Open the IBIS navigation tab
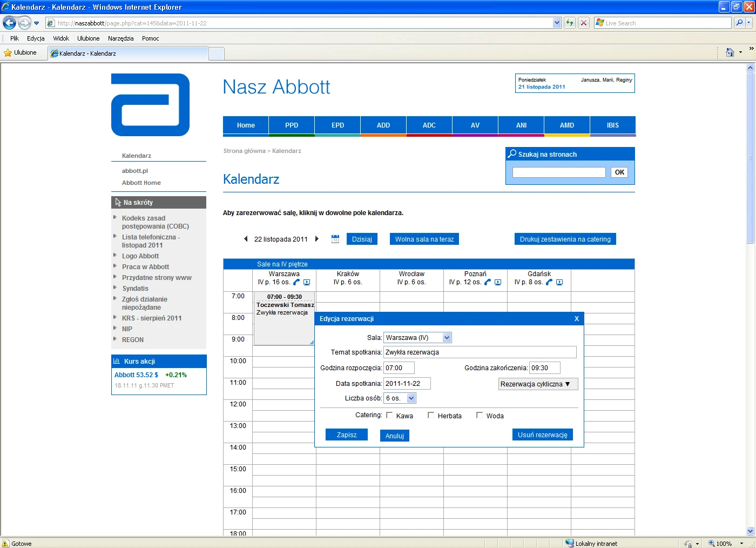 coord(613,125)
